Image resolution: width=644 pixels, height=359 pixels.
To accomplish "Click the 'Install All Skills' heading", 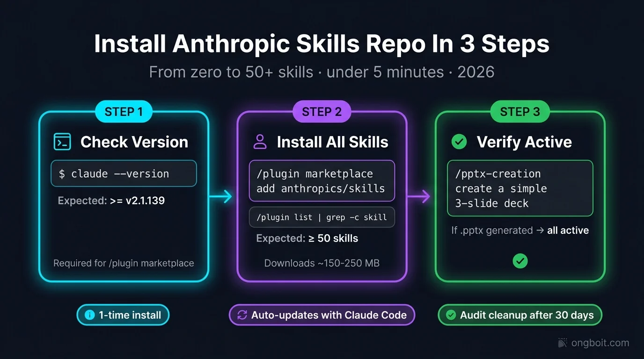I will (332, 142).
